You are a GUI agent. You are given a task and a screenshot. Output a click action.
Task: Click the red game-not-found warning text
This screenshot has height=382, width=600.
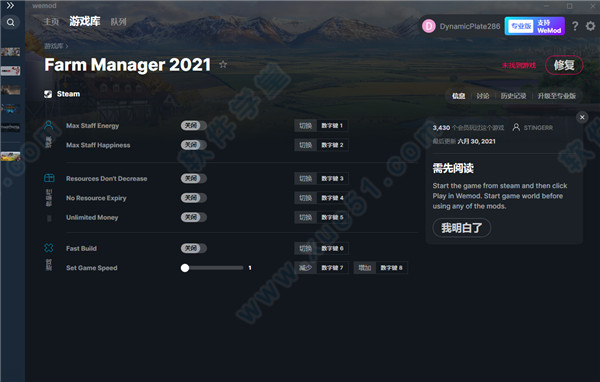tap(519, 65)
